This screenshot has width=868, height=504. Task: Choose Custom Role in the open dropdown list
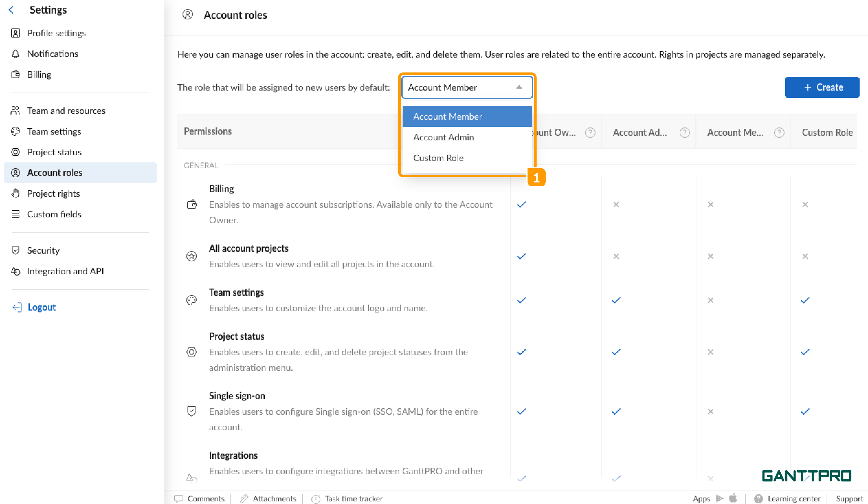click(438, 158)
